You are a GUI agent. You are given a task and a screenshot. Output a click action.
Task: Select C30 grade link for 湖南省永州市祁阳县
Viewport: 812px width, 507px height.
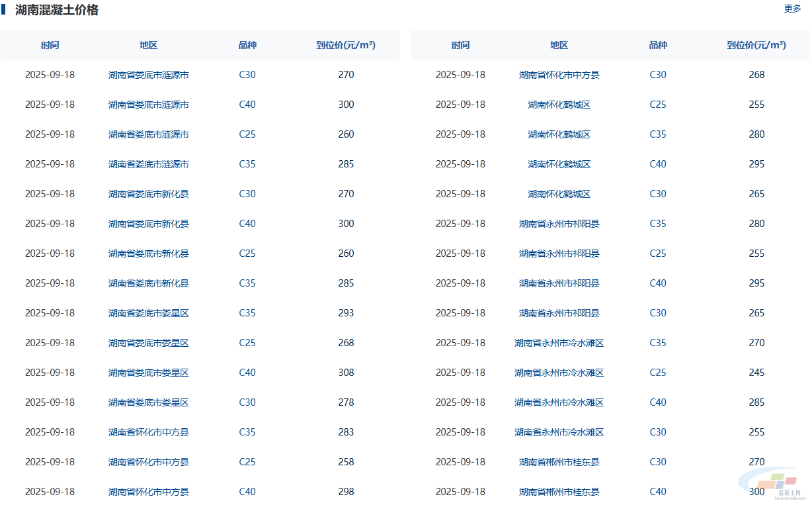[658, 313]
